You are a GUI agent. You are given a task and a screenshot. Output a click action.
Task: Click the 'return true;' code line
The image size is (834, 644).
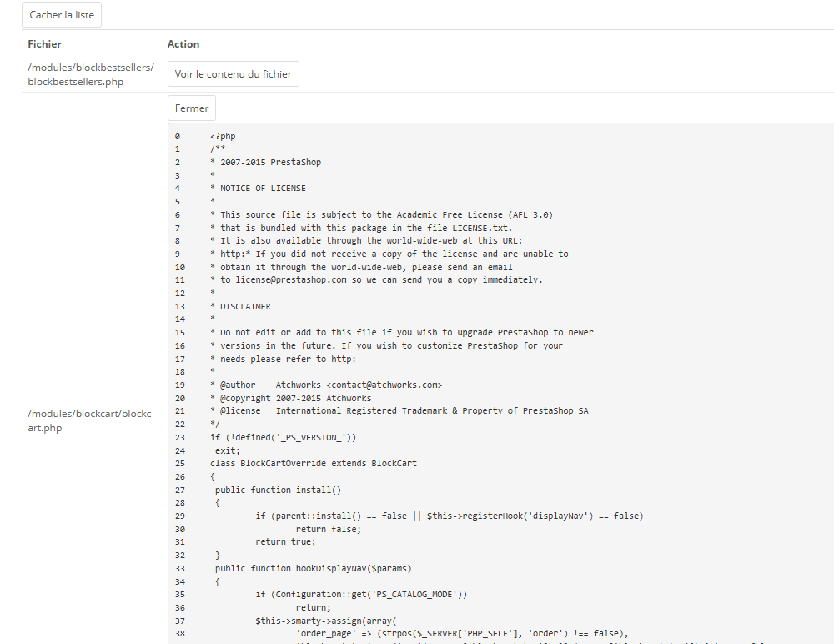(285, 542)
